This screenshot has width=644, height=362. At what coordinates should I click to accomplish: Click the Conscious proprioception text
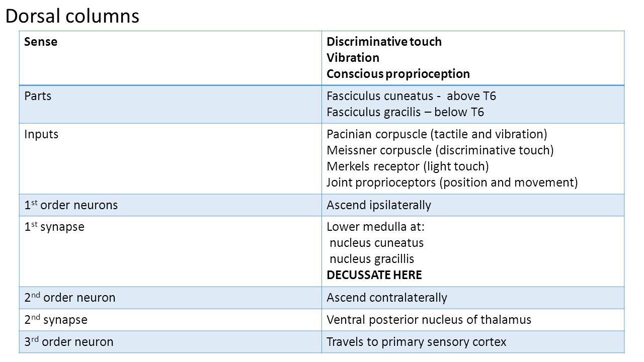click(398, 74)
